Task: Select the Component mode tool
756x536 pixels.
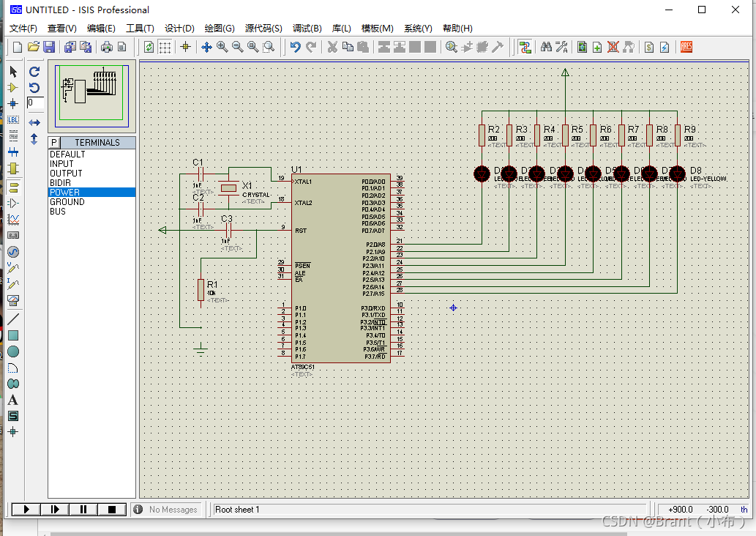Action: tap(12, 87)
